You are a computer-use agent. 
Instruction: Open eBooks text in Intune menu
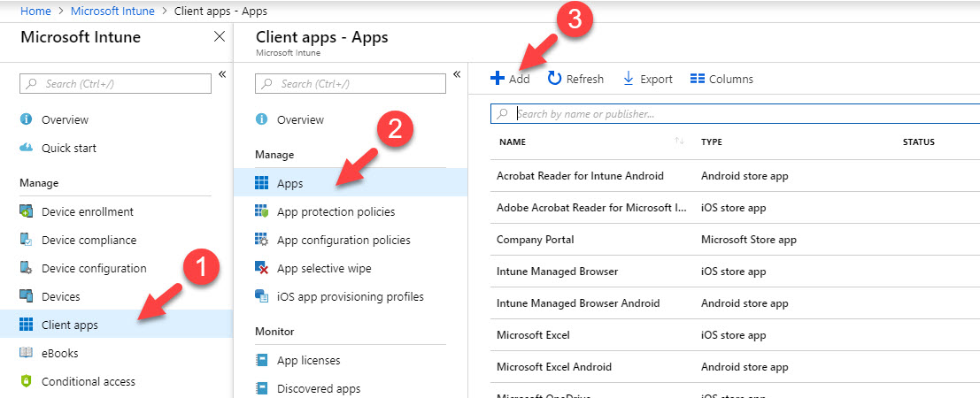click(x=60, y=353)
